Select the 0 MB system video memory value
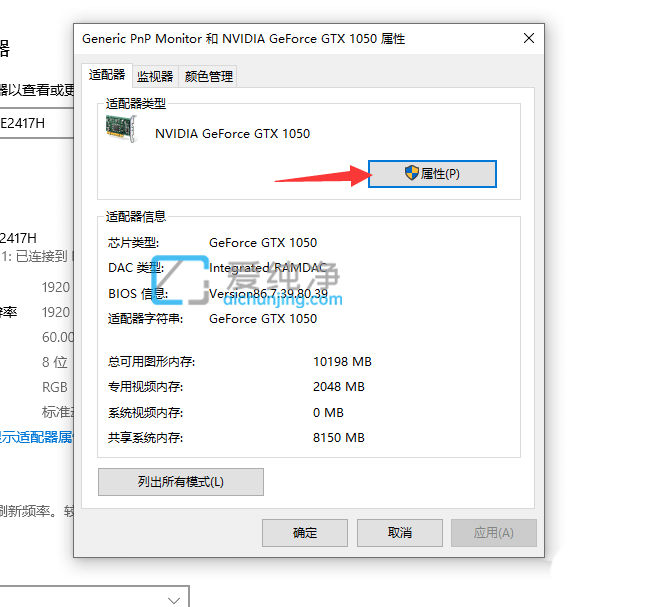This screenshot has width=646, height=607. (x=328, y=412)
